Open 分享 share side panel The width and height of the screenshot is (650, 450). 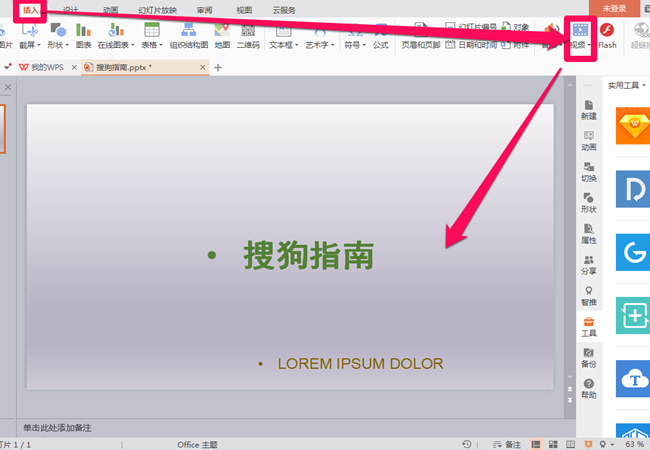(x=589, y=265)
